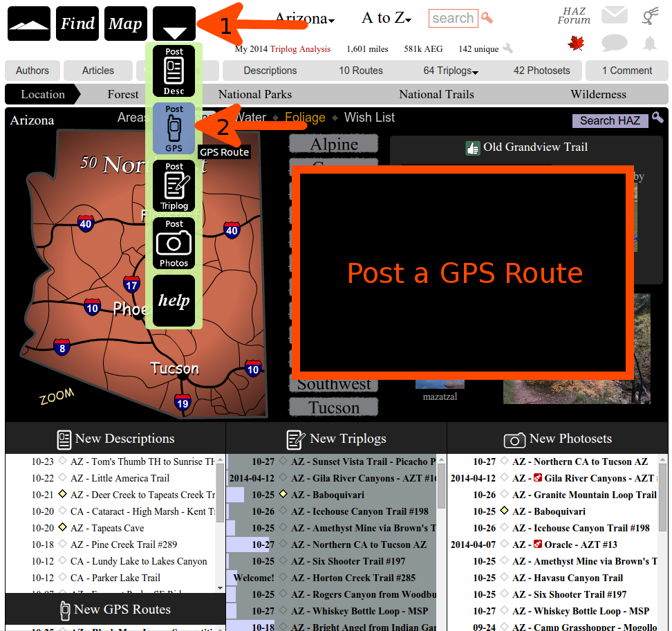This screenshot has width=672, height=631.
Task: Toggle diamond marker beside Deer Creek description
Action: (62, 495)
